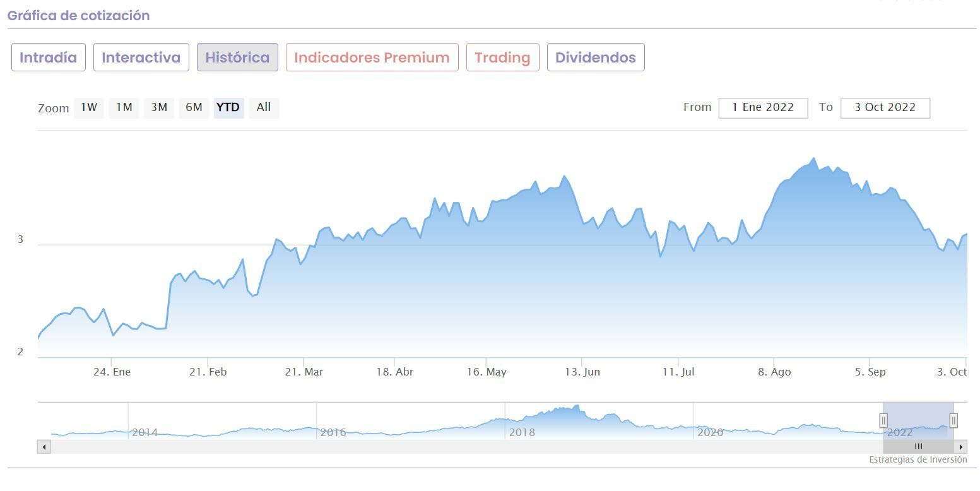Viewport: 980px width, 491px height.
Task: Grab the right navigator range handle
Action: coord(953,420)
